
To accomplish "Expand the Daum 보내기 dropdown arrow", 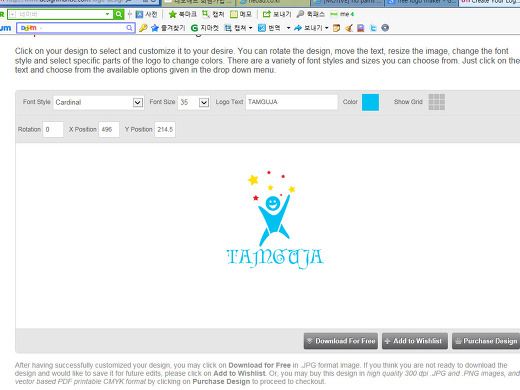I will coord(327,28).
